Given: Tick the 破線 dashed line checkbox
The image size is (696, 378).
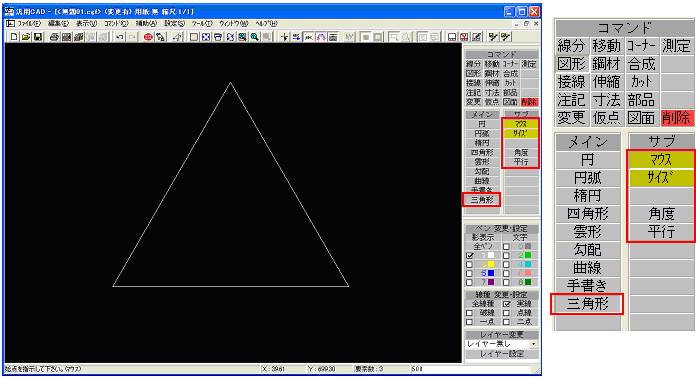Looking at the screenshot, I should [x=469, y=313].
